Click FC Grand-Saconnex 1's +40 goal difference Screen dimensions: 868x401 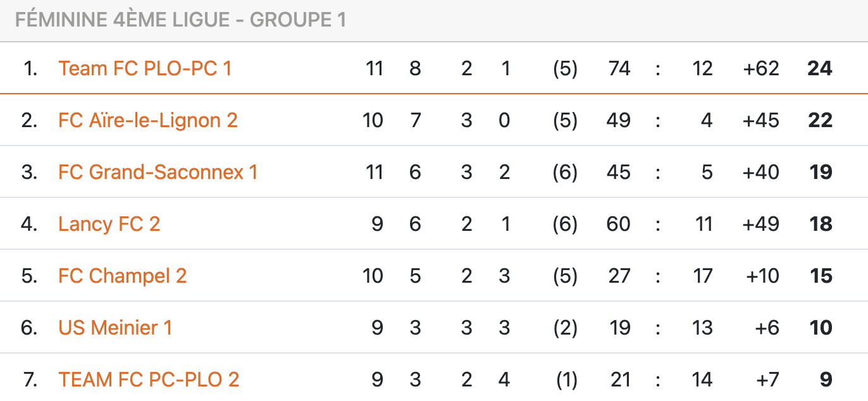(761, 172)
